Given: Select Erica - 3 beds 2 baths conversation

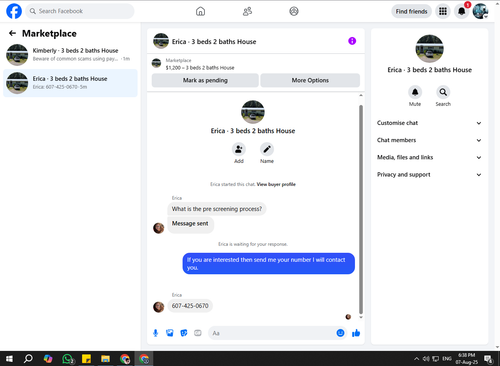Looking at the screenshot, I should coord(70,83).
